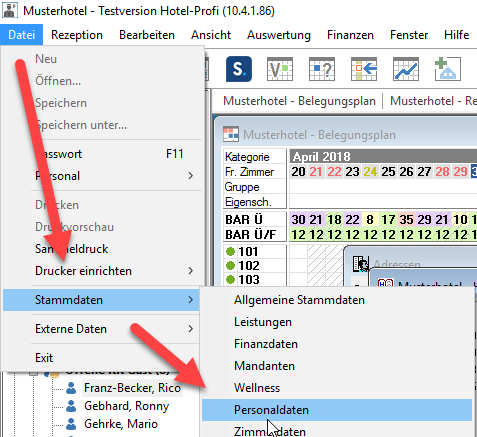This screenshot has height=437, width=477.
Task: Select Mandanten submenu entry
Action: [x=337, y=366]
